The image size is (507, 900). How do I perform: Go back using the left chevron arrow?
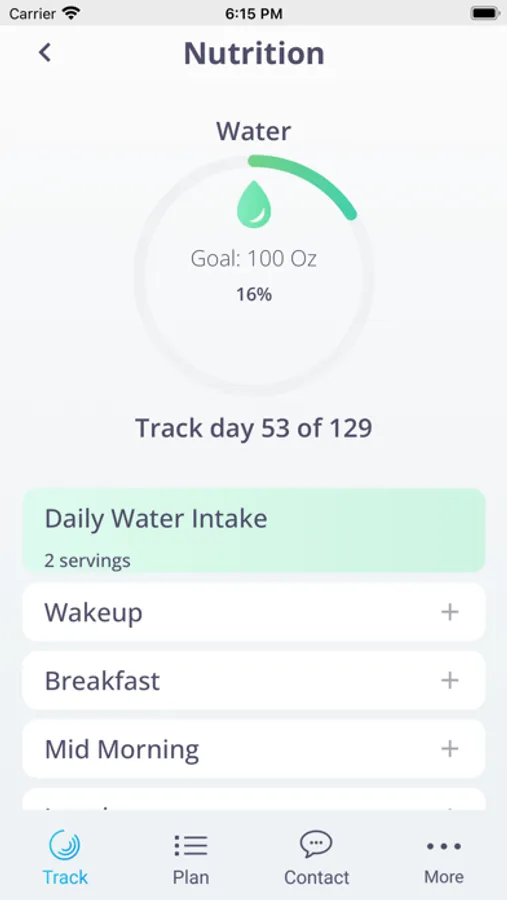click(45, 53)
